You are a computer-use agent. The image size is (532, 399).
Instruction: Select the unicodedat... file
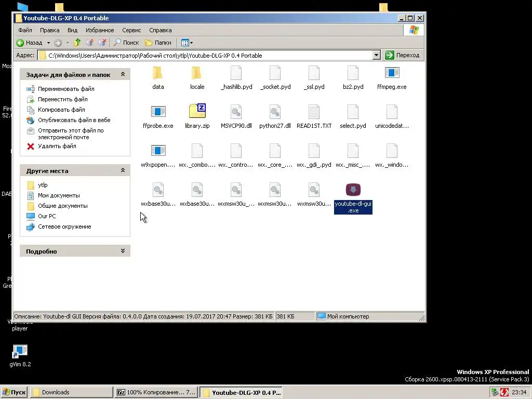point(392,116)
